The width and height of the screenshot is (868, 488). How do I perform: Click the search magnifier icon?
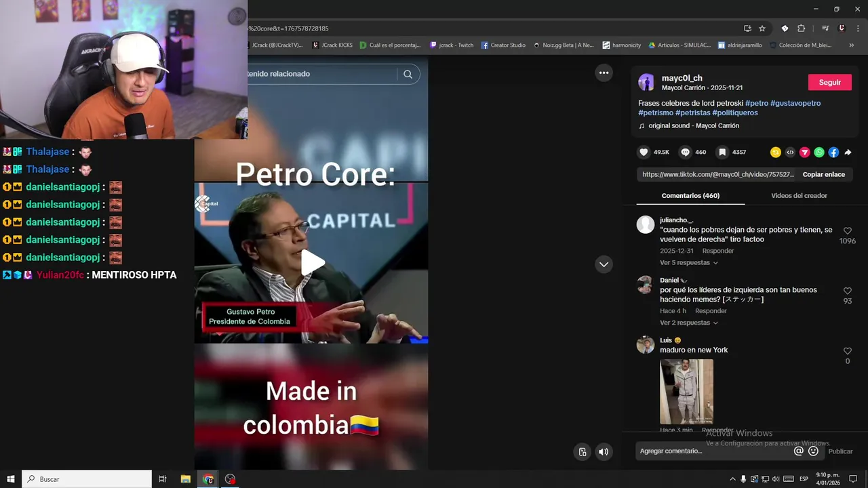408,74
